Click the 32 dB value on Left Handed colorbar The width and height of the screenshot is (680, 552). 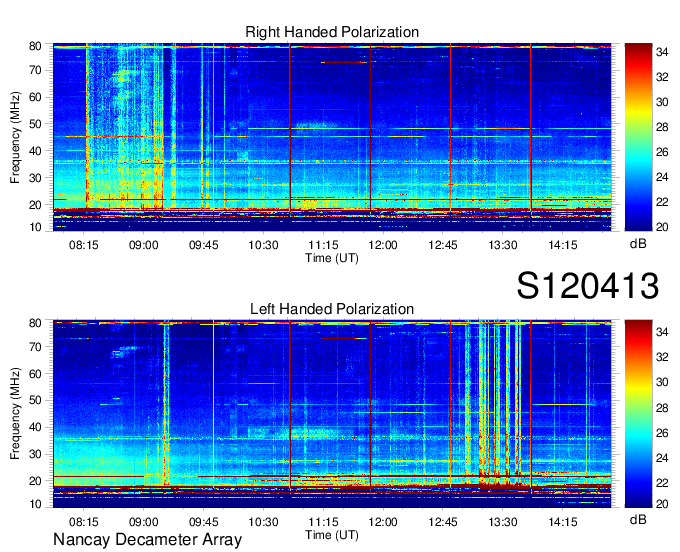tap(662, 357)
